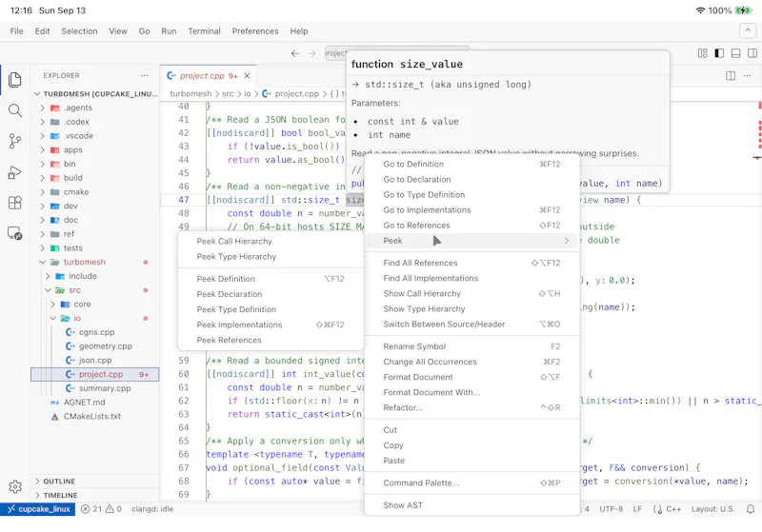Open the errors and warnings count
The height and width of the screenshot is (532, 762).
(101, 509)
